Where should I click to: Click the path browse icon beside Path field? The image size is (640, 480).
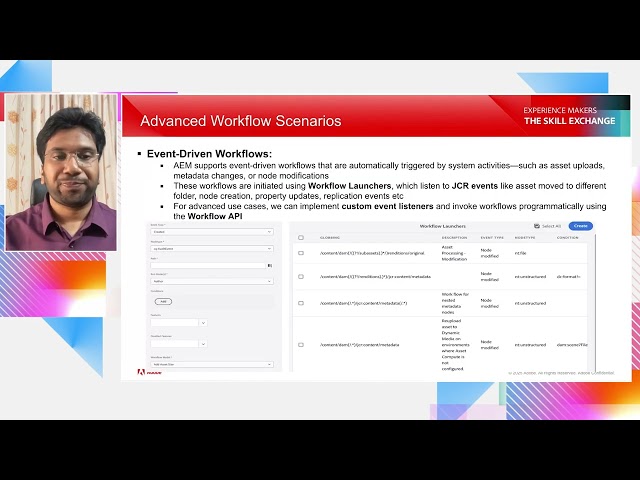[270, 265]
